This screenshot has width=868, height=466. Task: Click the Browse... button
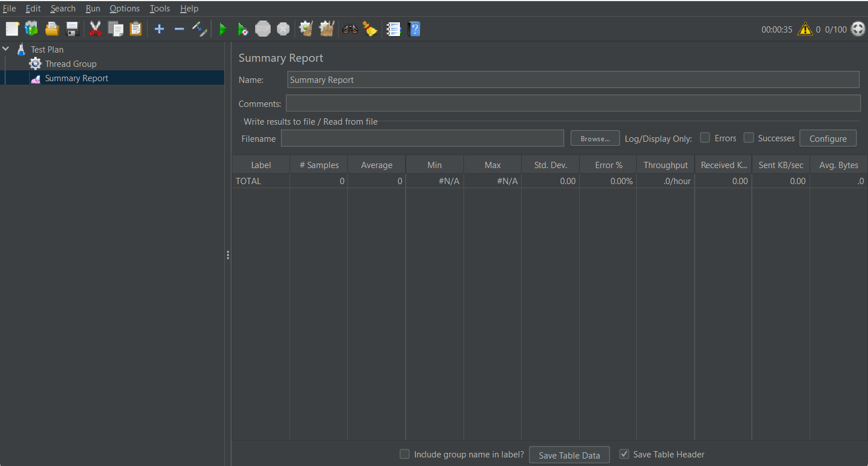point(595,138)
